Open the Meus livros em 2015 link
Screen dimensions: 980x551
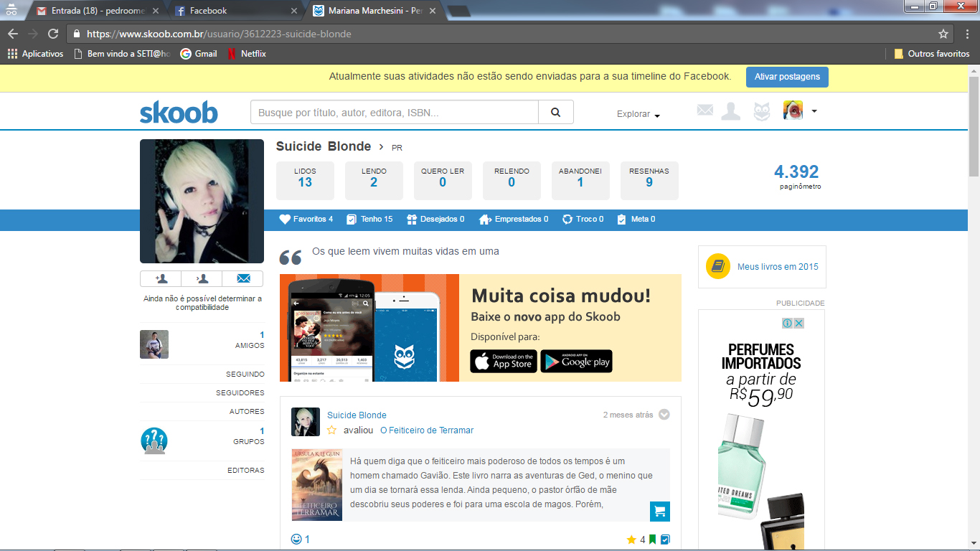(x=778, y=266)
